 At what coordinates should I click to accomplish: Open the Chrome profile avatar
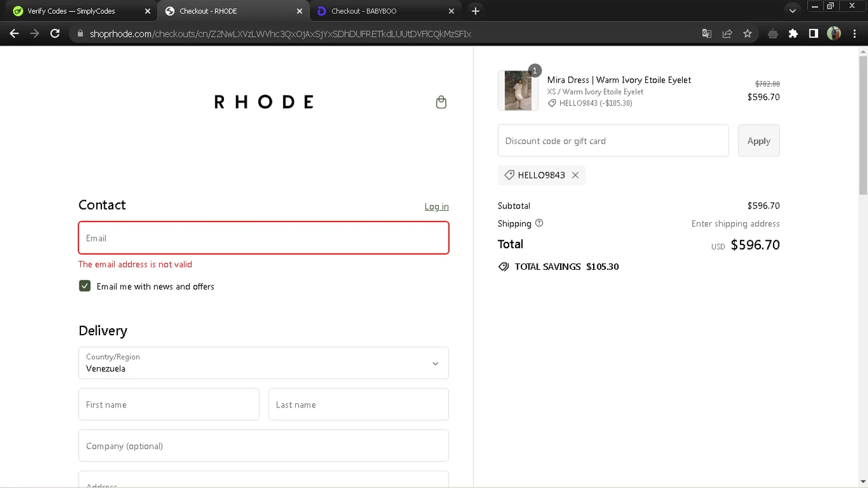pyautogui.click(x=834, y=34)
